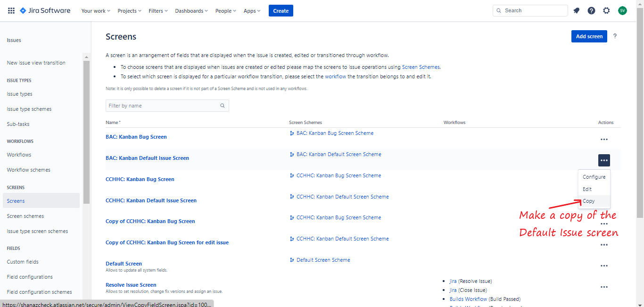Click the SV profile avatar

point(622,11)
